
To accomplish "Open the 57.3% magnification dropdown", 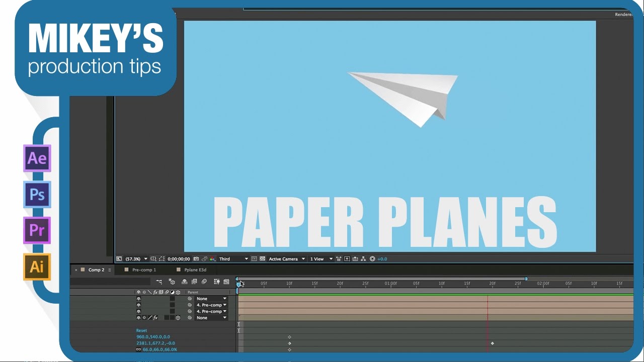I will coord(136,259).
